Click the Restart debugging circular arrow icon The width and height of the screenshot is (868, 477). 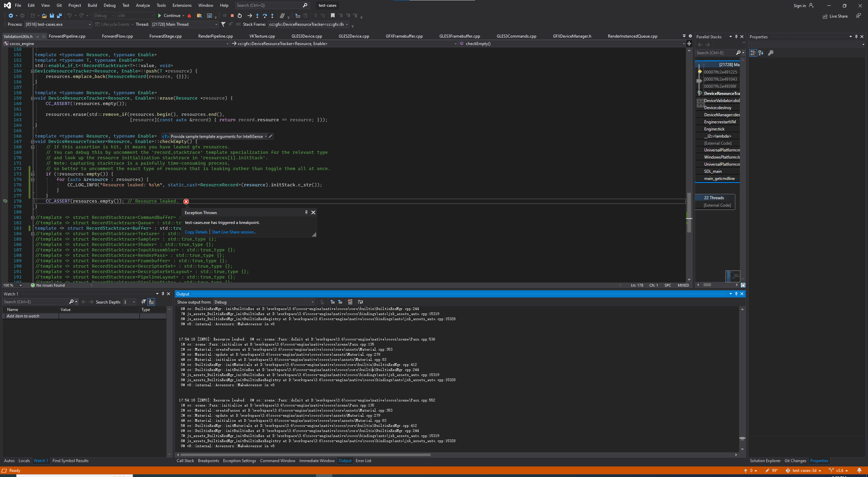(240, 16)
